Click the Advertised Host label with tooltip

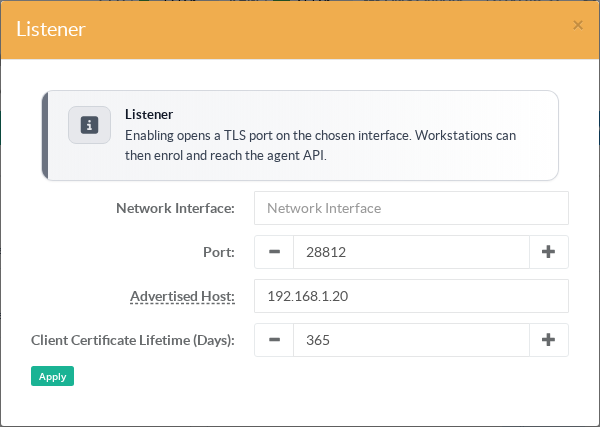(x=182, y=297)
